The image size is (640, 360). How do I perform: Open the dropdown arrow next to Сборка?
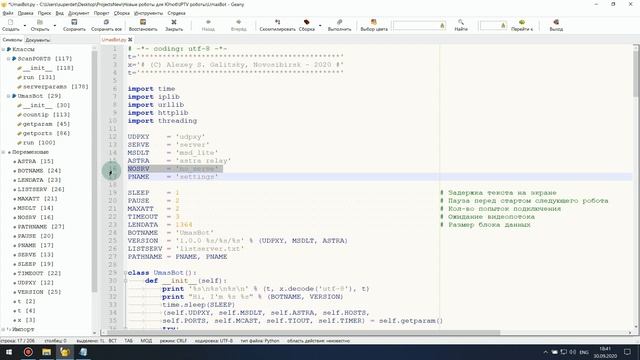[x=320, y=26]
